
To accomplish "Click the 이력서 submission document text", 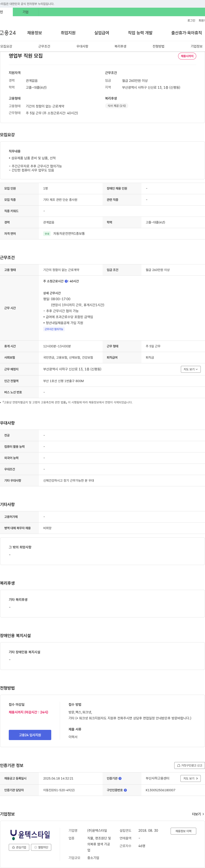I will click(73, 737).
